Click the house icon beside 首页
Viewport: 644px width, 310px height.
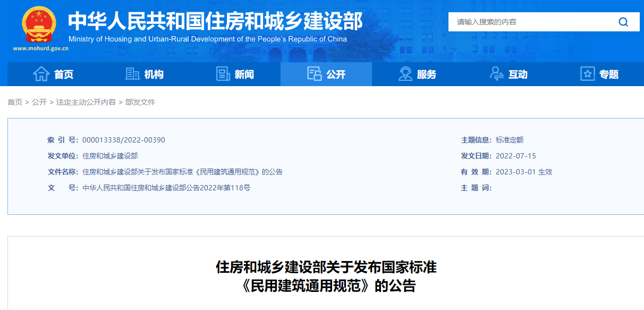pyautogui.click(x=41, y=74)
